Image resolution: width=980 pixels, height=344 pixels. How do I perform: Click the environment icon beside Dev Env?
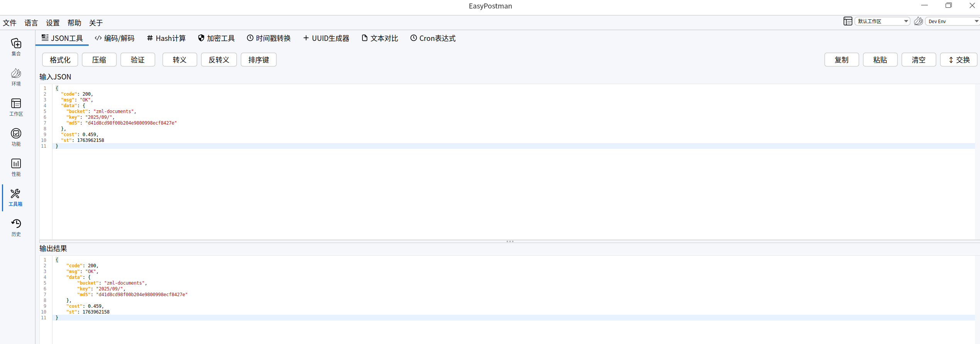coord(918,21)
